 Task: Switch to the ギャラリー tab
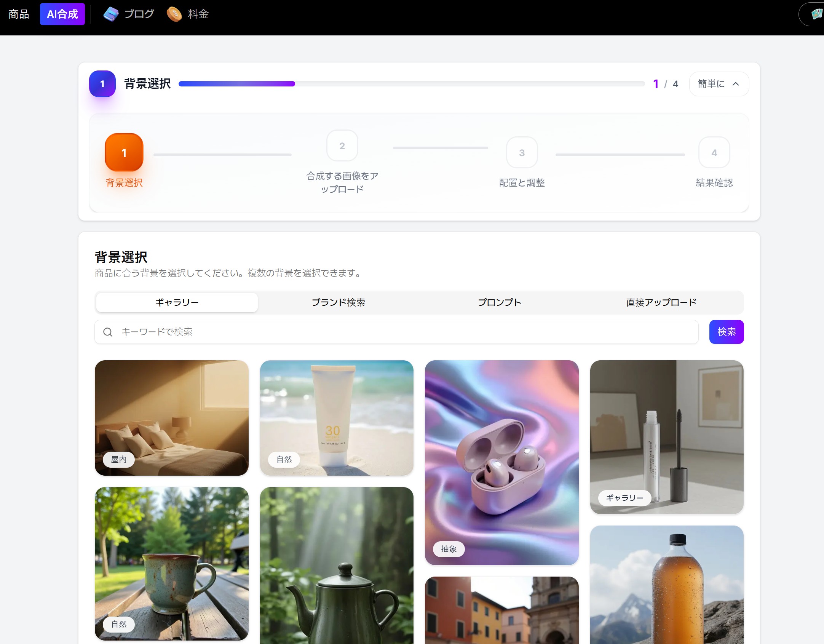point(177,302)
